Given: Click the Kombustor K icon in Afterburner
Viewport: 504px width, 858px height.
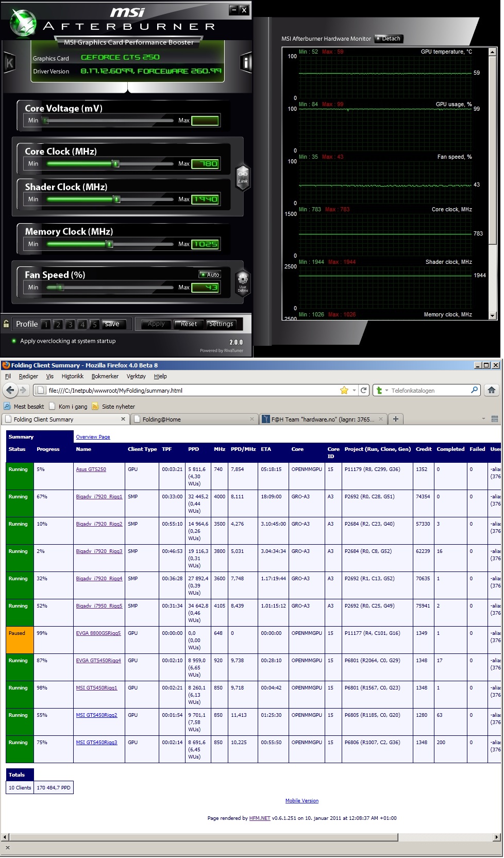Looking at the screenshot, I should point(9,63).
